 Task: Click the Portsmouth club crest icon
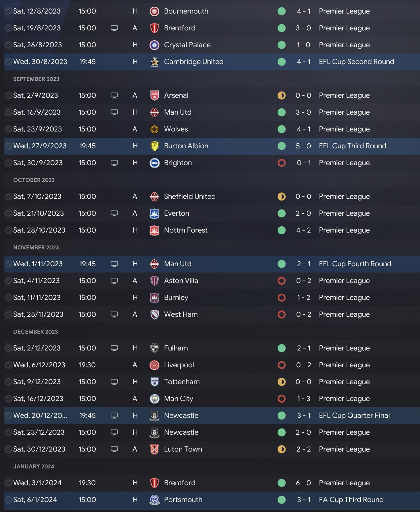click(x=154, y=500)
